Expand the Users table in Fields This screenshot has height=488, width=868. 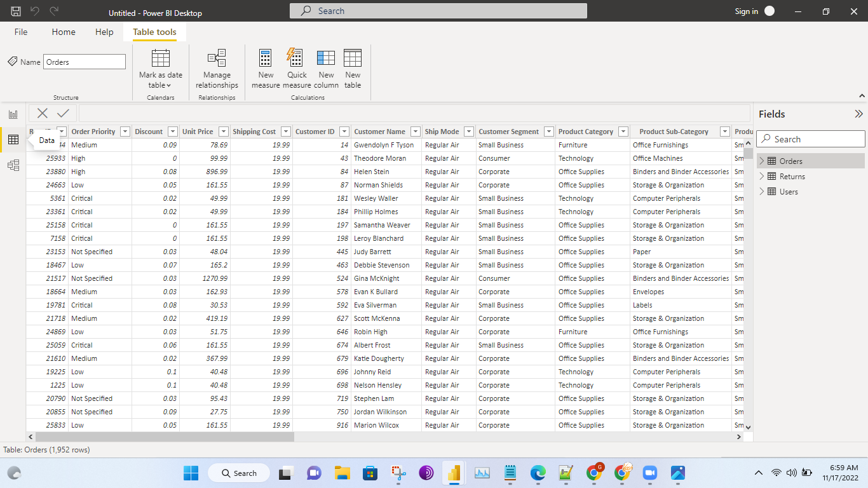click(762, 192)
